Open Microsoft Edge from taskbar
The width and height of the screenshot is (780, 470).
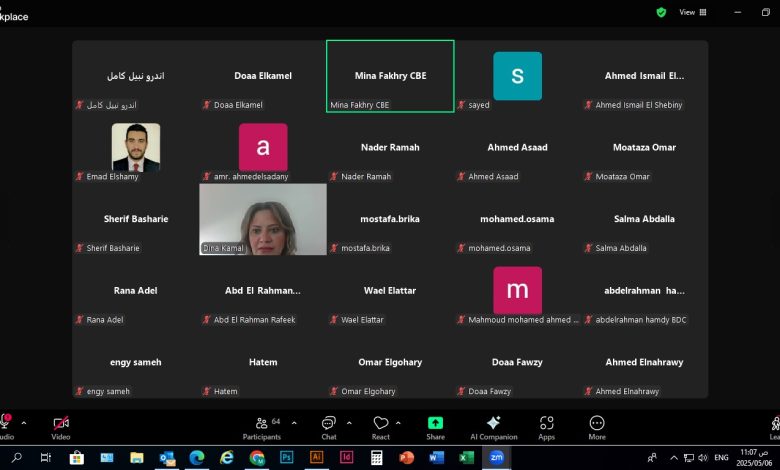pos(196,458)
